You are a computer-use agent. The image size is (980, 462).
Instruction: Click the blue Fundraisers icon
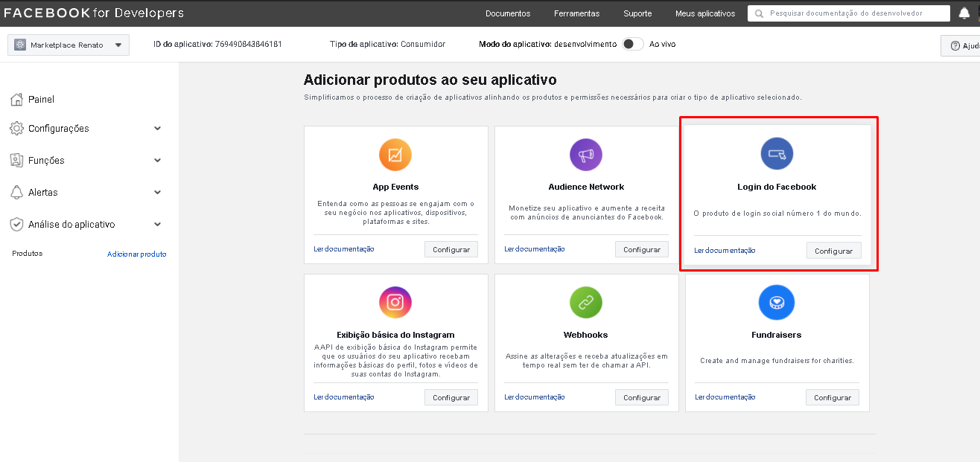click(777, 303)
